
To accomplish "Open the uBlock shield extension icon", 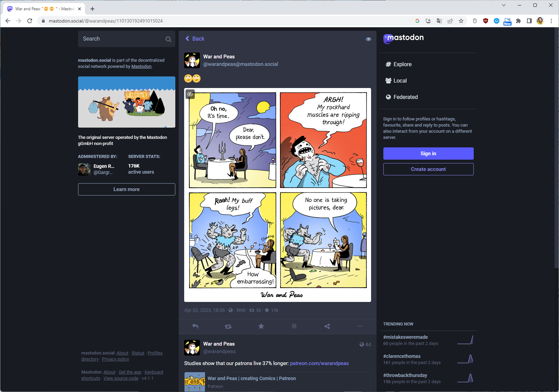I will [486, 21].
